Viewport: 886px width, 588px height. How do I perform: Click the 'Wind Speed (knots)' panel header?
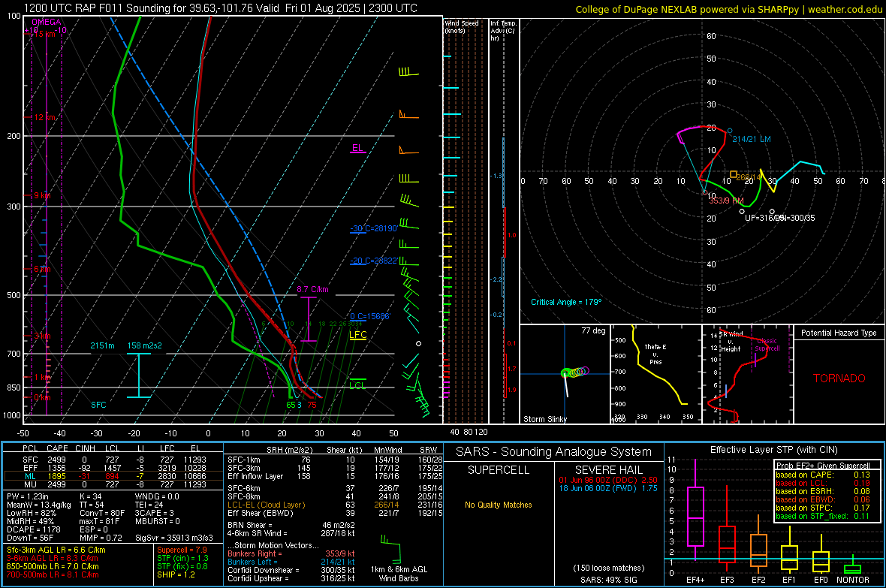[462, 26]
